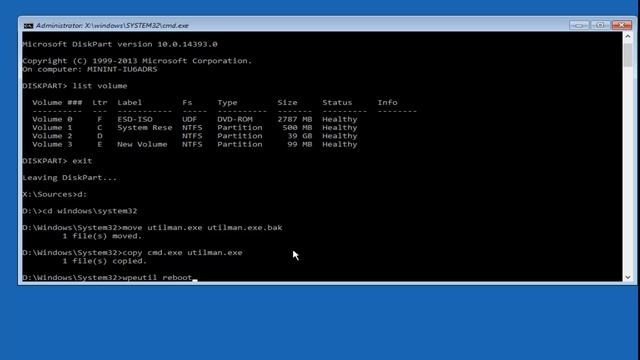The width and height of the screenshot is (640, 360).
Task: Click the window title text 'Administrator: X:\windows\SYSTEM32\cmd.exe'
Action: (112, 26)
